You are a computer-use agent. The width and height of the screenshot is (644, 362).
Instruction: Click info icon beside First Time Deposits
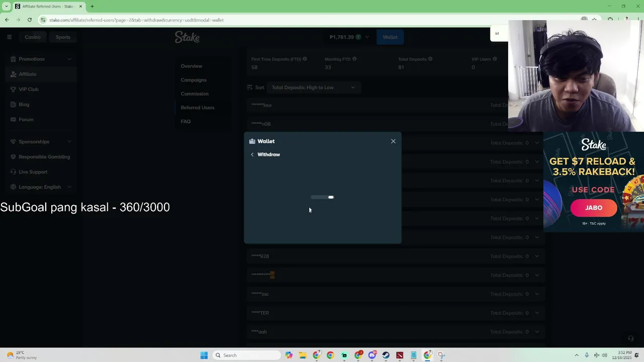click(x=305, y=59)
